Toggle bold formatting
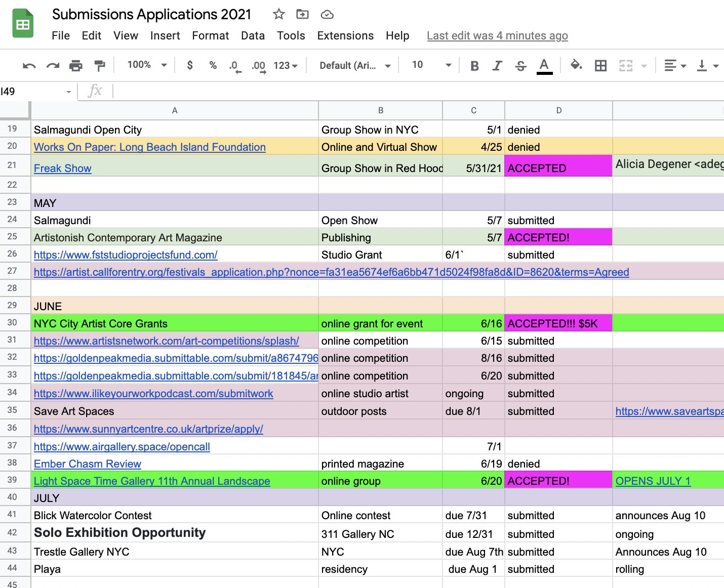Viewport: 724px width, 588px height. [x=474, y=65]
